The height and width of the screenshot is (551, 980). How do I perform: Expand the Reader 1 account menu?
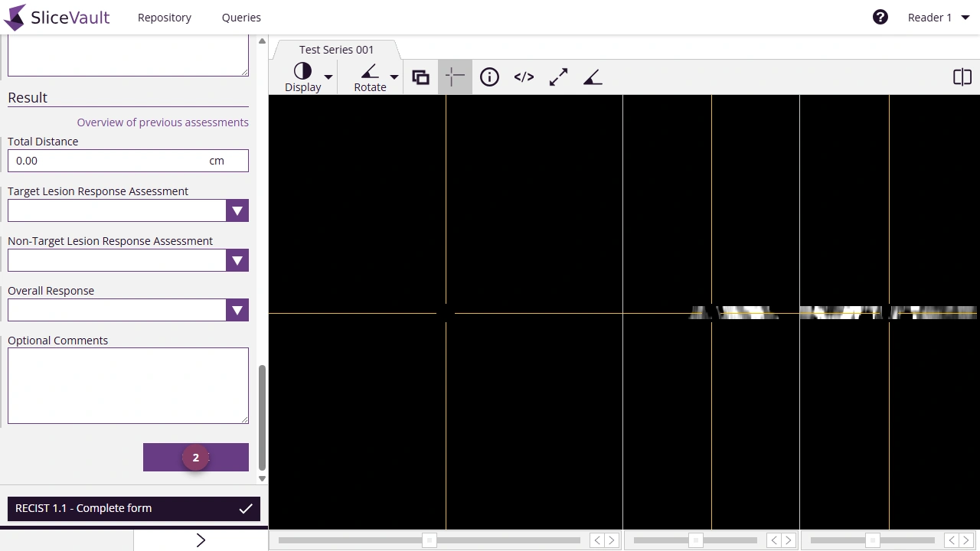(x=937, y=17)
